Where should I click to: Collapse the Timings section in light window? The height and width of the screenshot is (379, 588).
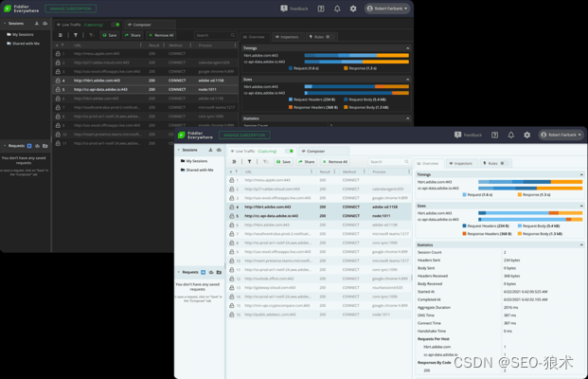tap(581, 174)
